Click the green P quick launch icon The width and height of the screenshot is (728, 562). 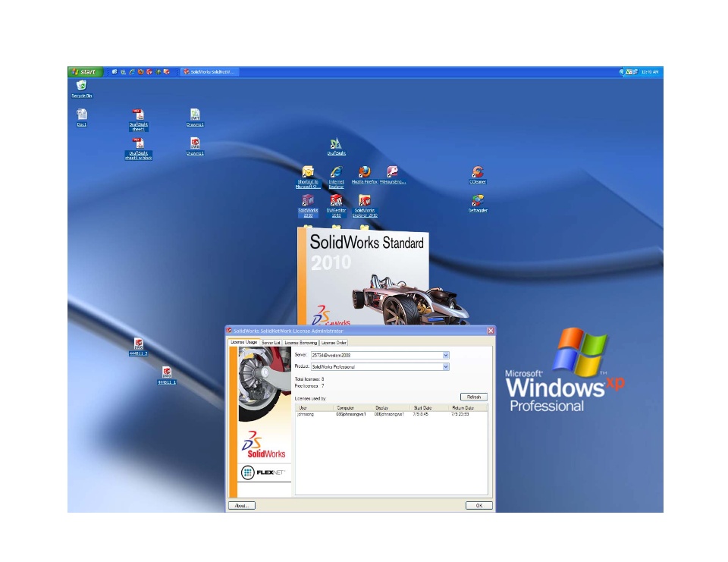(158, 72)
